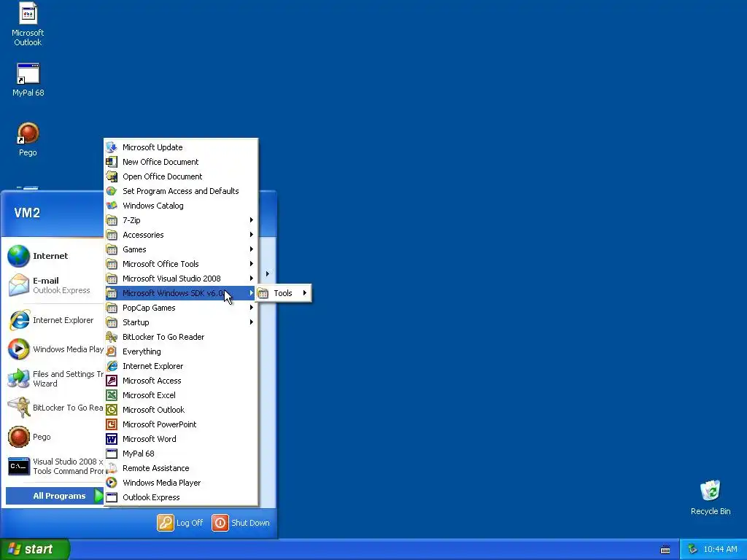
Task: Click the VM2 user name header
Action: tap(27, 213)
